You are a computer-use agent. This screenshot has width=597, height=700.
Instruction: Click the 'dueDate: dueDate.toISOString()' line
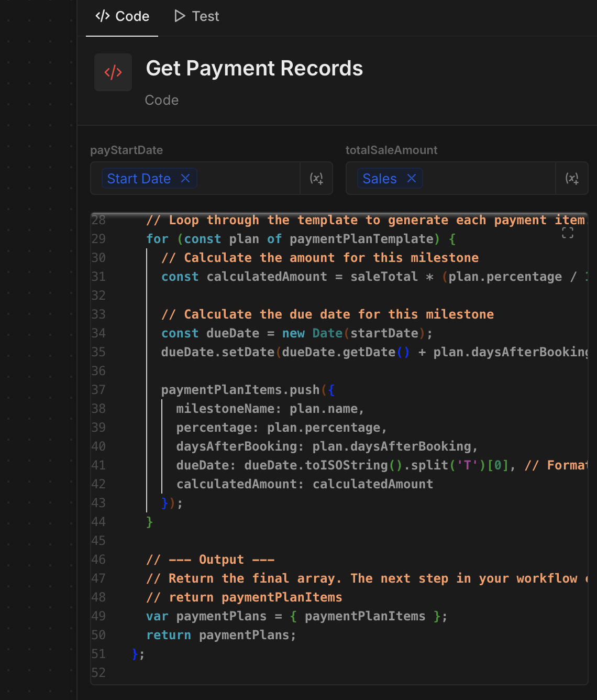(382, 465)
